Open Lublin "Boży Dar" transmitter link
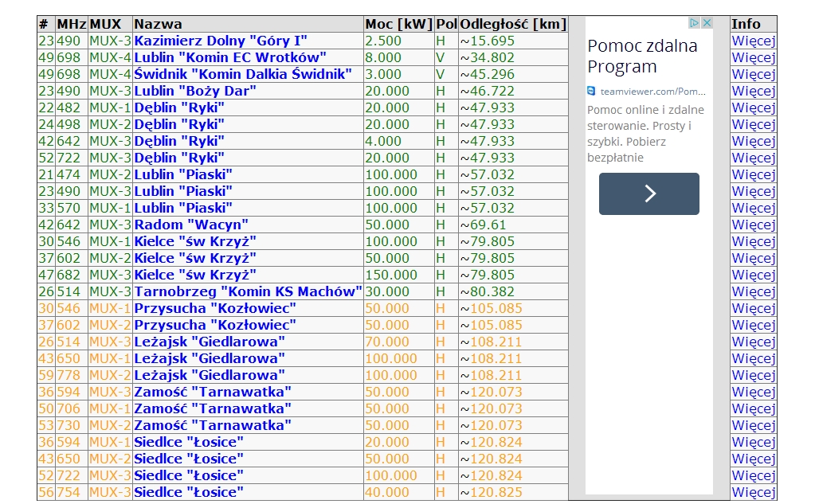The height and width of the screenshot is (504, 815). point(195,91)
